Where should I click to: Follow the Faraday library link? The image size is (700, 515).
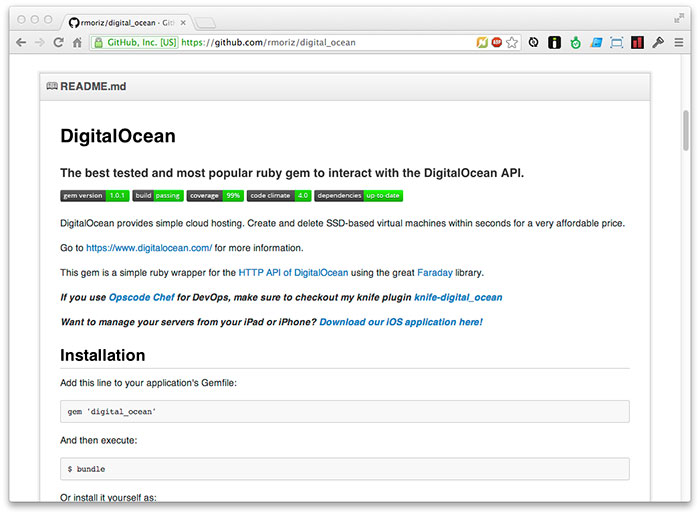point(435,273)
